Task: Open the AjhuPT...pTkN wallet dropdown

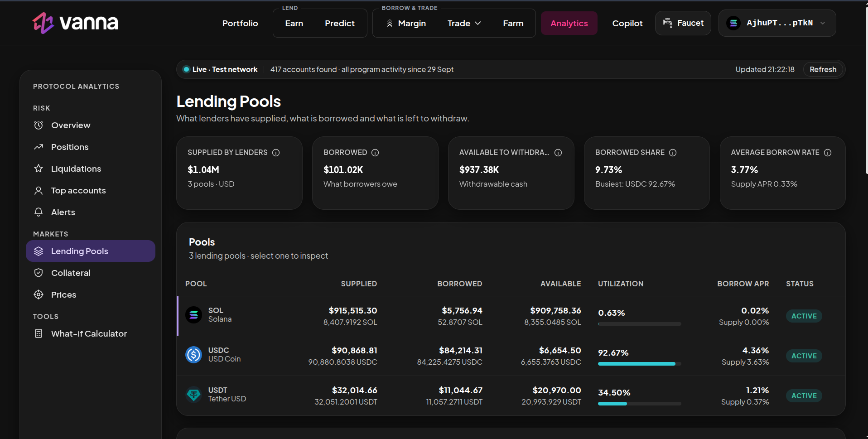Action: [777, 23]
